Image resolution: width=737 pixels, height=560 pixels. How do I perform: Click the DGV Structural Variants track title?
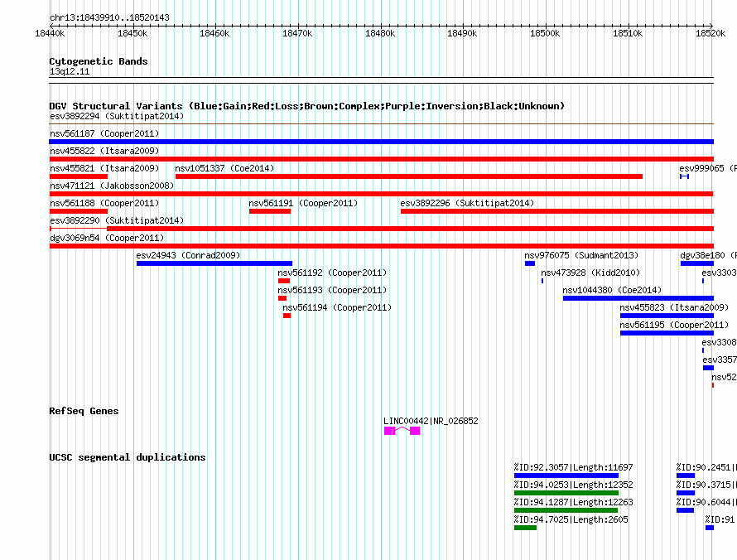point(307,106)
